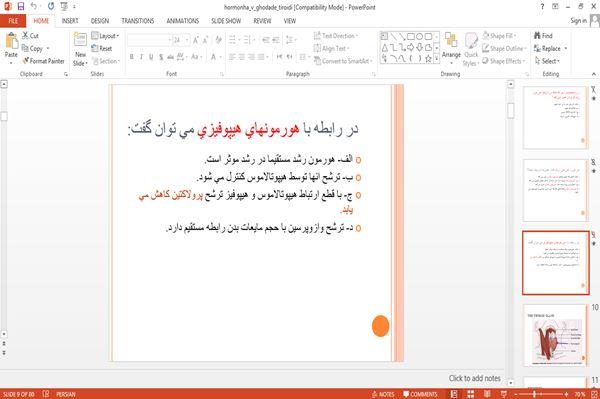Open Quick Styles gallery
Screen dimensions: 600x399
[x=471, y=49]
